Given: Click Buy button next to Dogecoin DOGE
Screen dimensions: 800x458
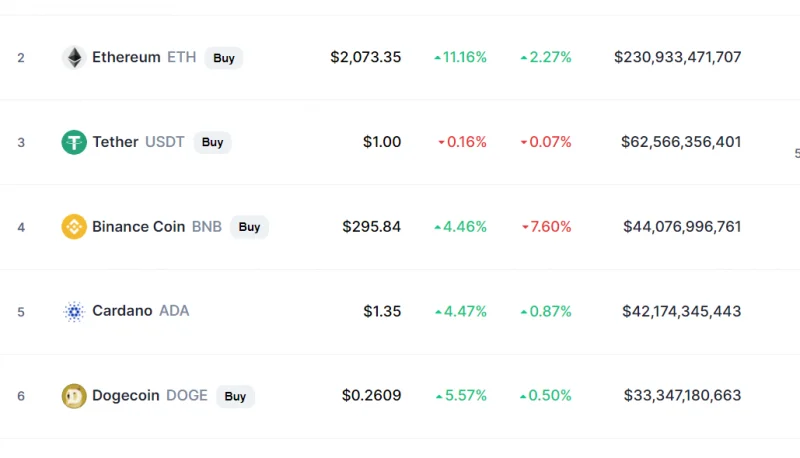Looking at the screenshot, I should tap(235, 396).
